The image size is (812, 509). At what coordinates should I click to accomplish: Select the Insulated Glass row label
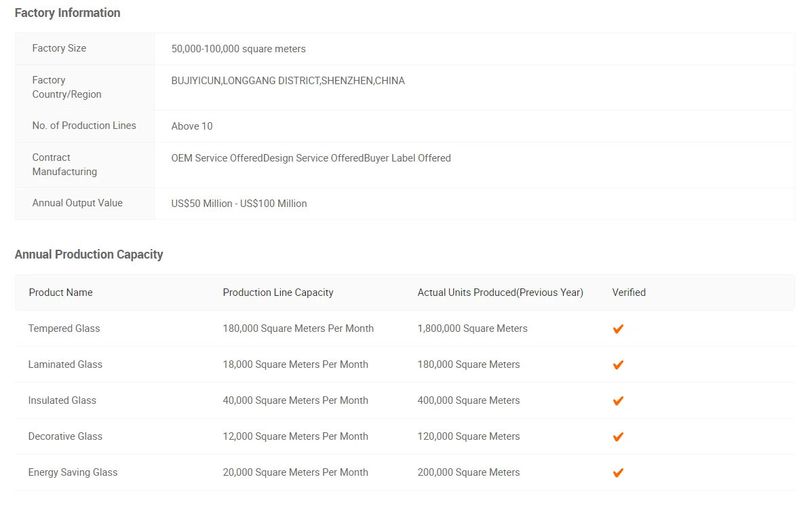62,400
